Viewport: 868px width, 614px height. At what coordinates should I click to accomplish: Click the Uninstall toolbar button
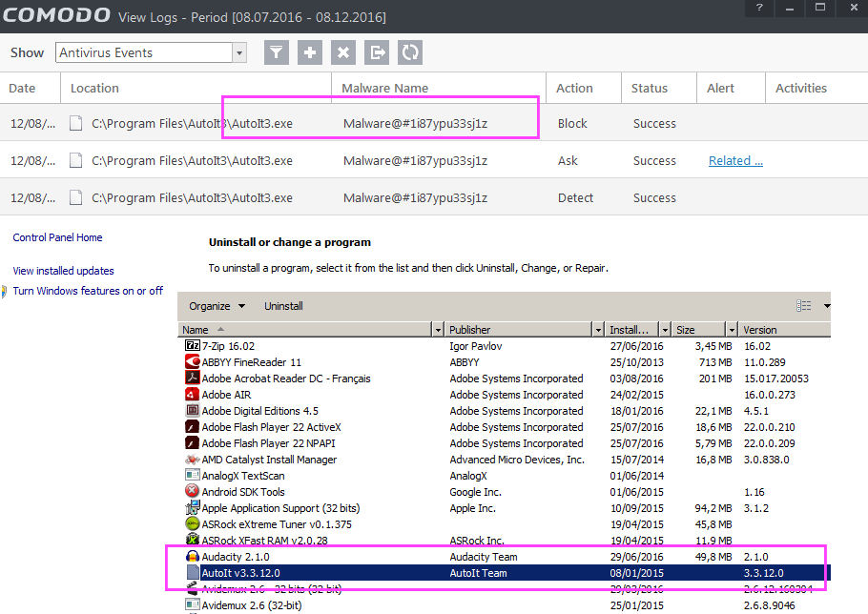(x=283, y=306)
